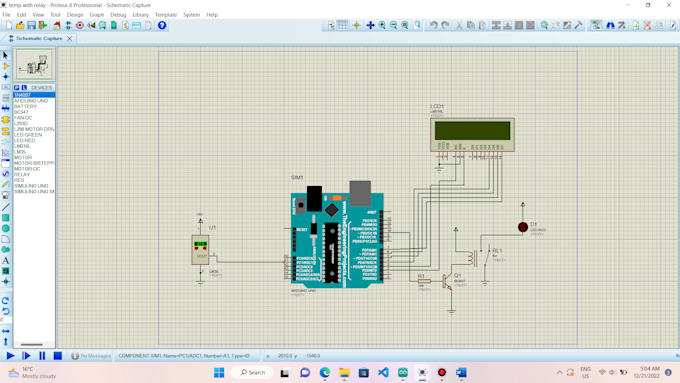Open the Template menu
Viewport: 680px width, 383px height.
[x=166, y=15]
